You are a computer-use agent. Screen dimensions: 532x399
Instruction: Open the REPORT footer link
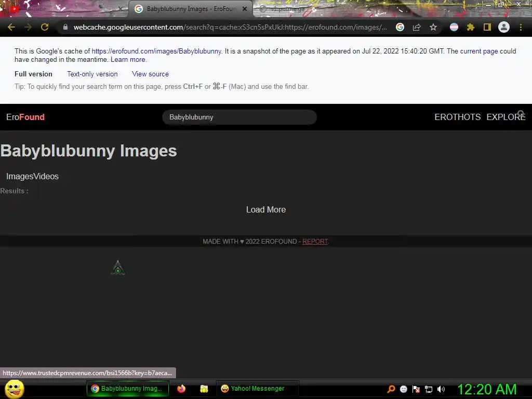[x=315, y=241]
